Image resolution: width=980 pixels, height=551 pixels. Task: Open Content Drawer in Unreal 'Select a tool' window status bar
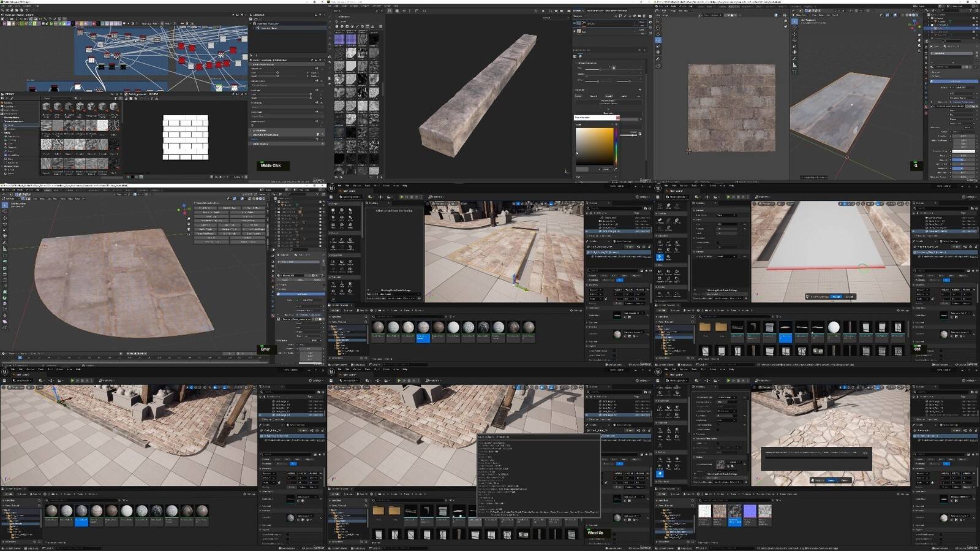[x=339, y=365]
